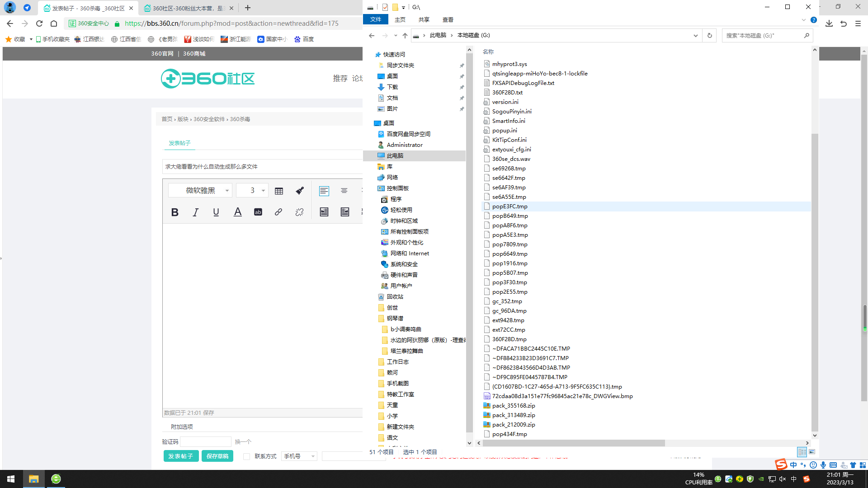Click the 保存草稿 button
868x488 pixels.
217,456
